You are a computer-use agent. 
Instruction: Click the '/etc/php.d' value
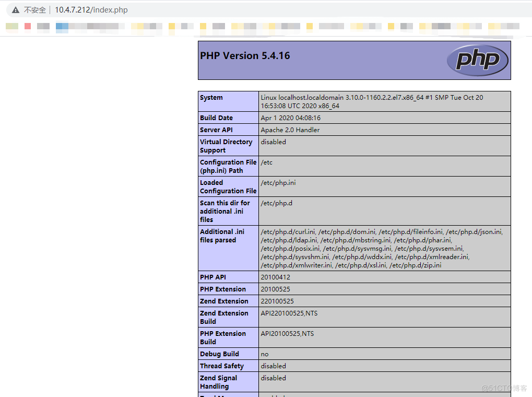[277, 203]
